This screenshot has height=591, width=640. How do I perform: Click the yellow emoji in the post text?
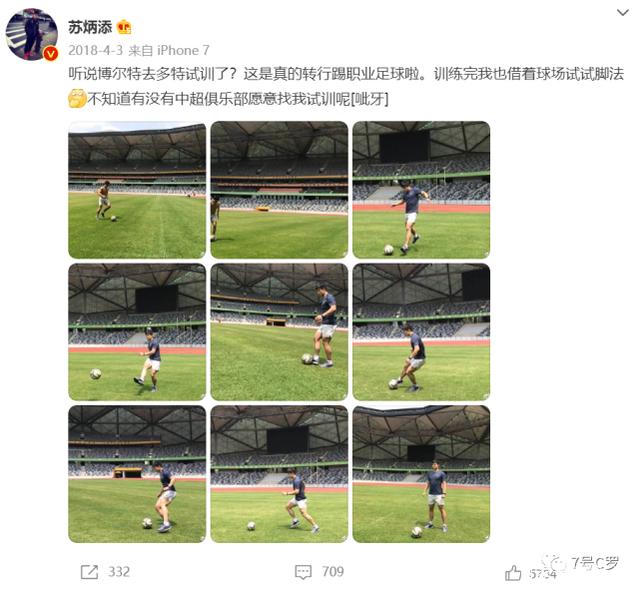click(77, 98)
